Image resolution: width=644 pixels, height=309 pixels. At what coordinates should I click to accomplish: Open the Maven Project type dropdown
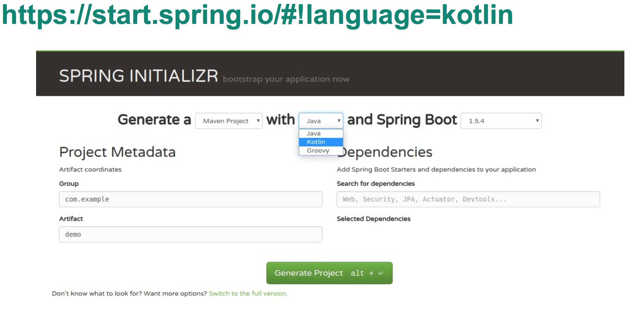point(229,121)
